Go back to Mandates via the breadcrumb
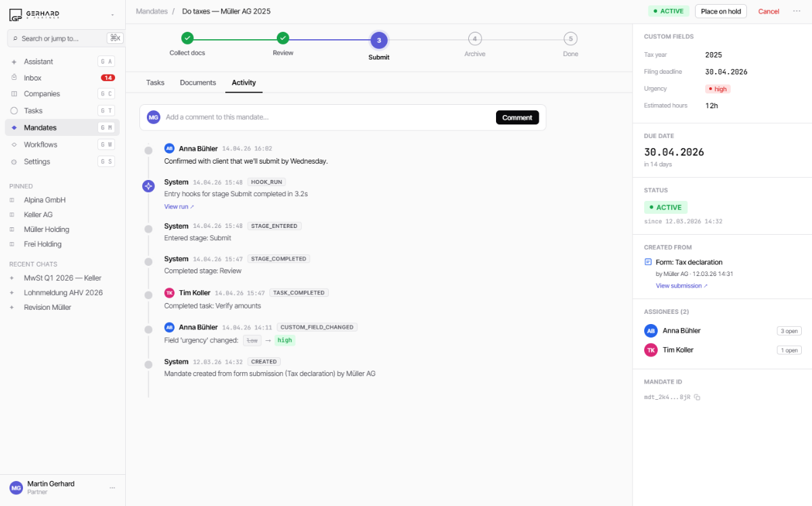The height and width of the screenshot is (506, 812). click(x=152, y=11)
